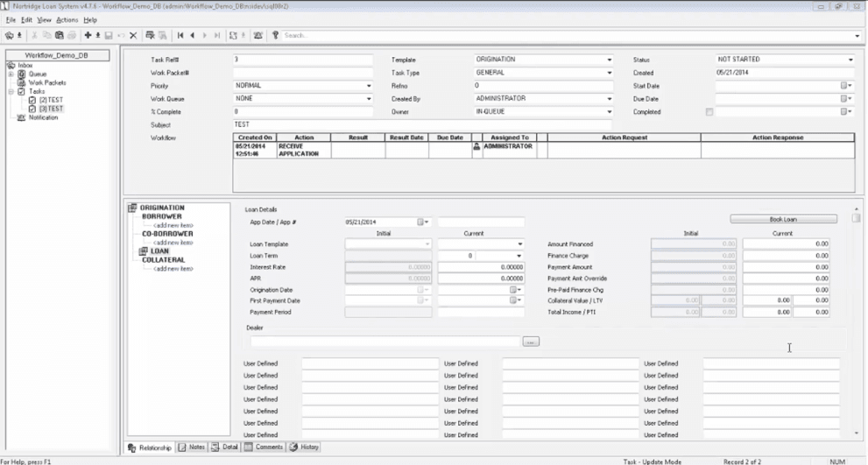Click the Add new record plus icon
This screenshot has height=465, width=868.
tap(88, 35)
